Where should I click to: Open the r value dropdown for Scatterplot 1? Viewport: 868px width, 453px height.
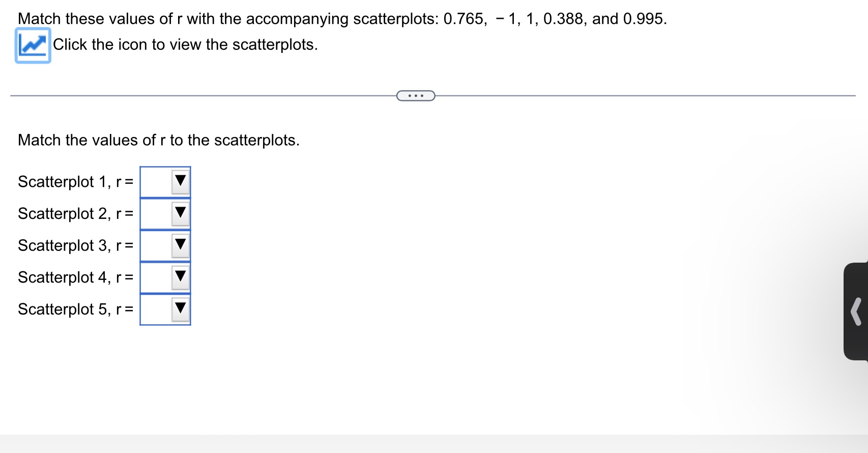[180, 182]
